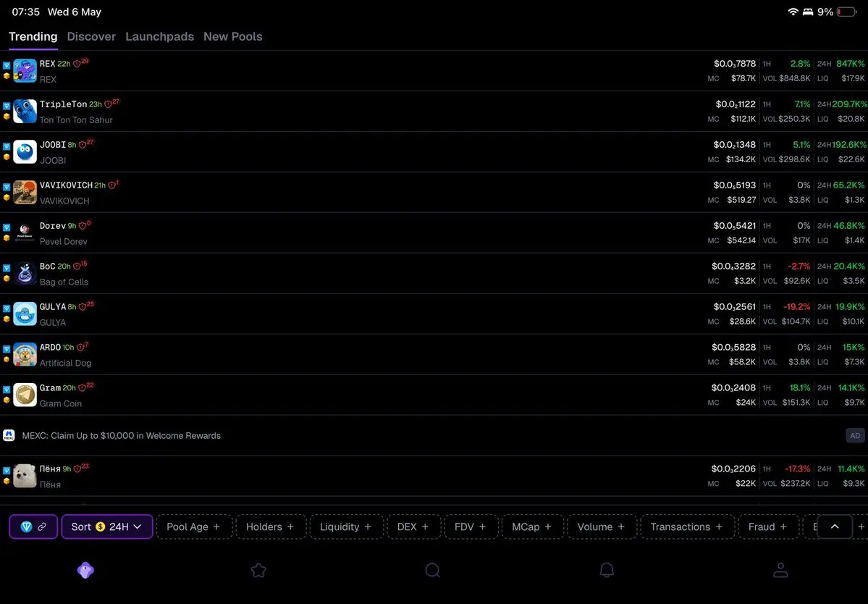Select Dorev volume $17K

(801, 240)
